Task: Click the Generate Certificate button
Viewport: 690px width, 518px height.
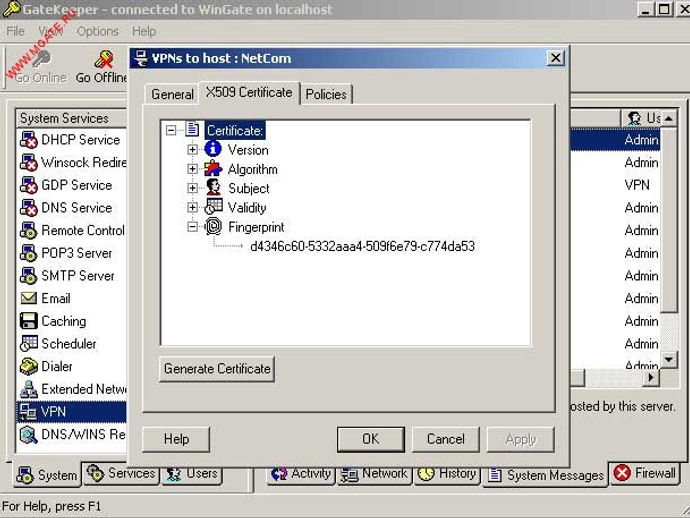Action: [x=217, y=369]
